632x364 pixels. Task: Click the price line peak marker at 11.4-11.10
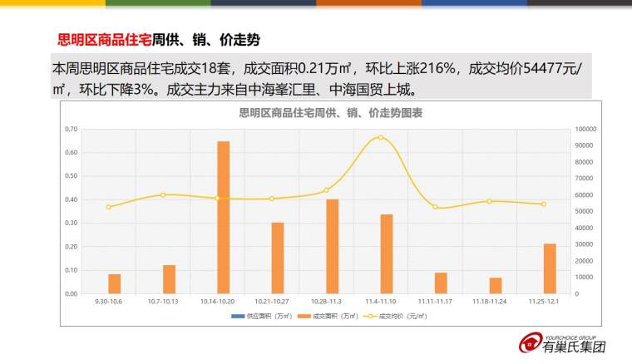click(381, 138)
